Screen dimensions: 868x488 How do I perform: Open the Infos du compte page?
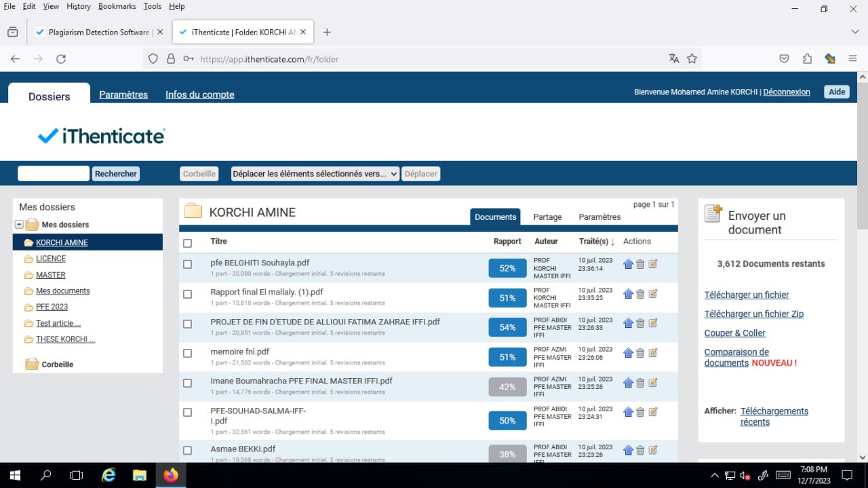coord(200,94)
